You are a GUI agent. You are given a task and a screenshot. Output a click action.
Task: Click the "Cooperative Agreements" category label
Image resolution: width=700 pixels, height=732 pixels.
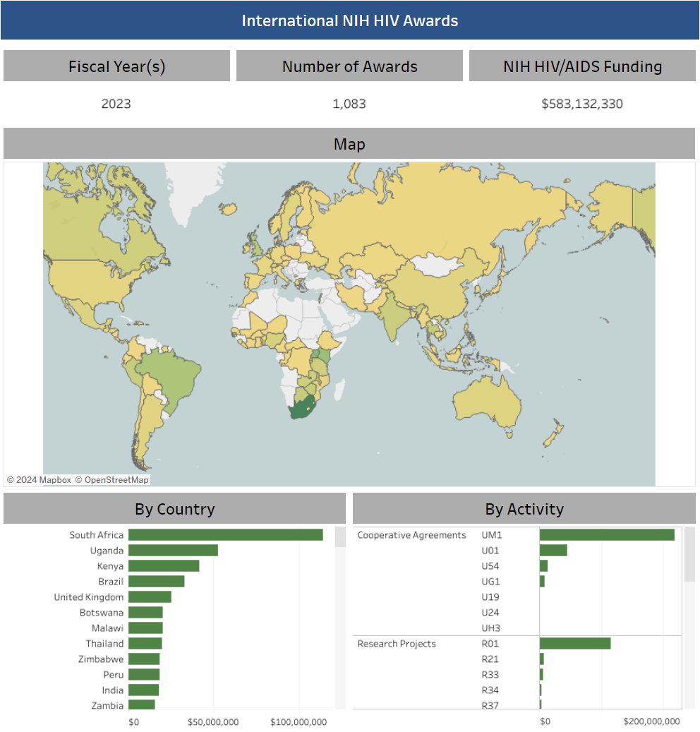coord(411,535)
